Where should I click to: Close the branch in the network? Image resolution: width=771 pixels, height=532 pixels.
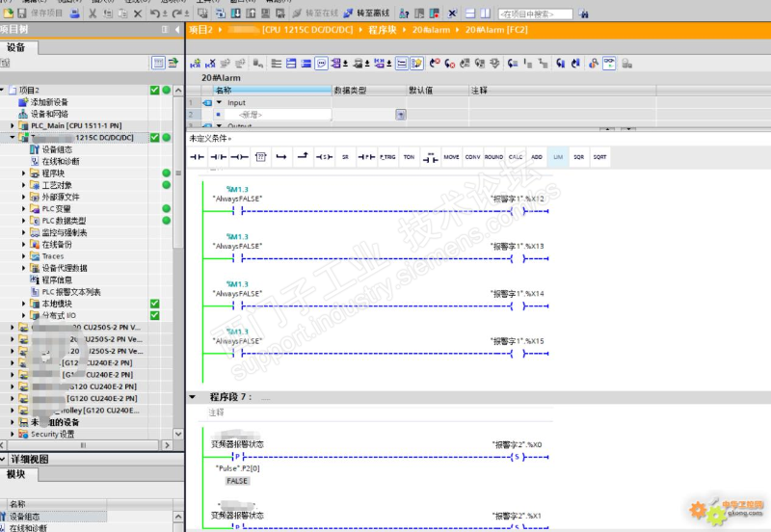(303, 157)
